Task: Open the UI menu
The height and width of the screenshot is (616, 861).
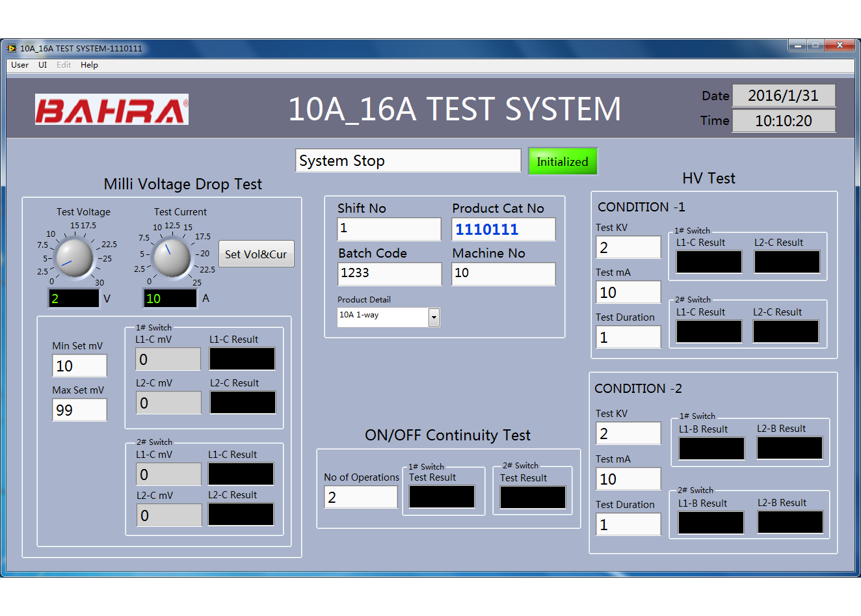Action: tap(42, 65)
